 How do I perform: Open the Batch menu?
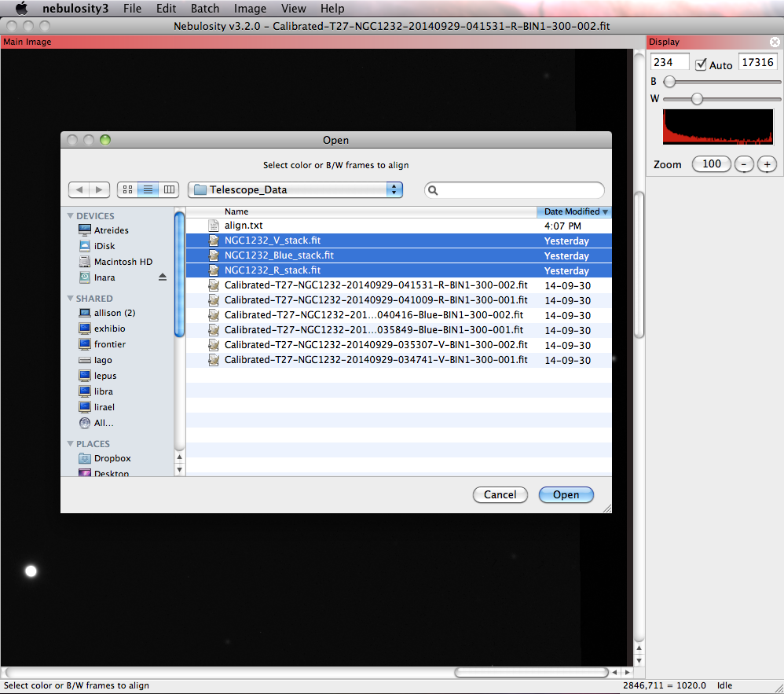tap(205, 9)
